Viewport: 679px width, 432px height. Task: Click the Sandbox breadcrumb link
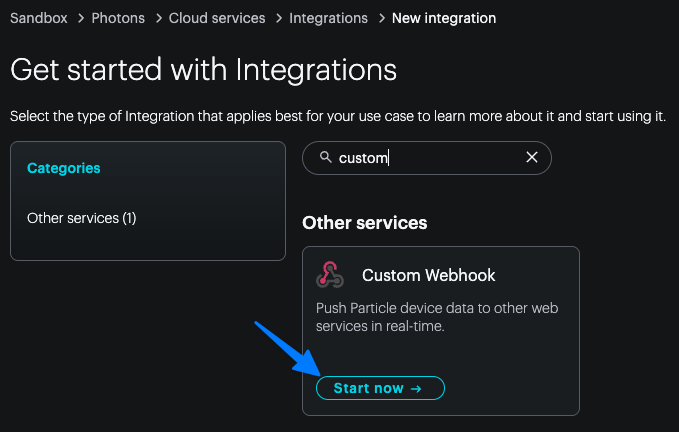coord(39,18)
